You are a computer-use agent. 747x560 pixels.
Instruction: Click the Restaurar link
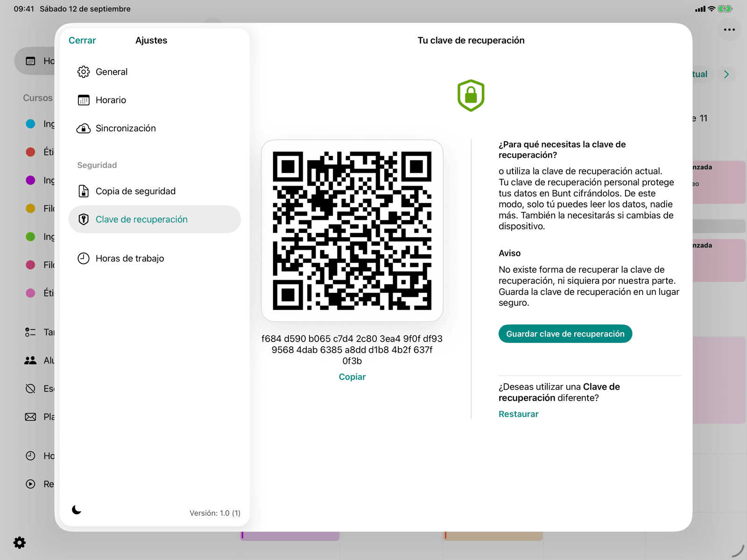[x=518, y=414]
